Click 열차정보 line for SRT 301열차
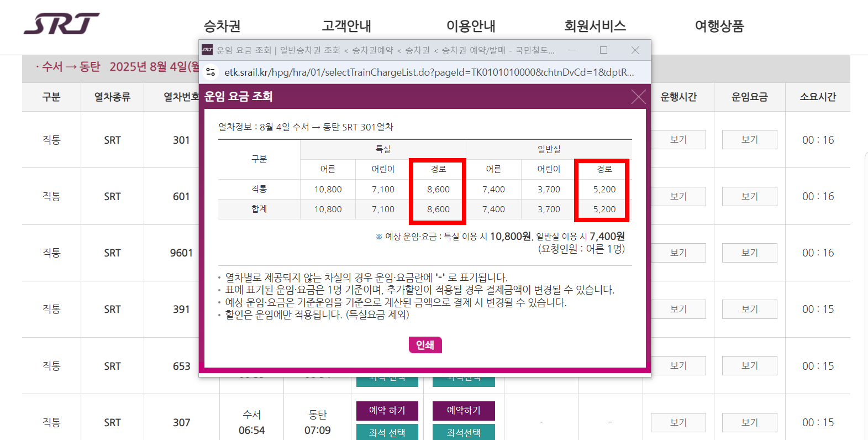Screen dimensions: 868x440 [x=306, y=127]
